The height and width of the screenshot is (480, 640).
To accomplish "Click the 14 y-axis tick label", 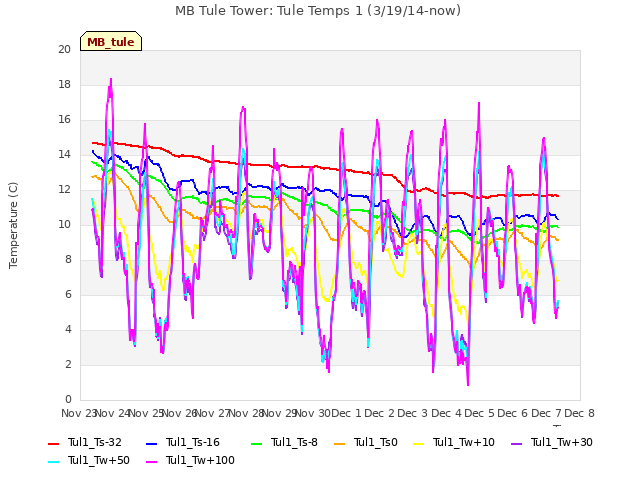I will (64, 154).
